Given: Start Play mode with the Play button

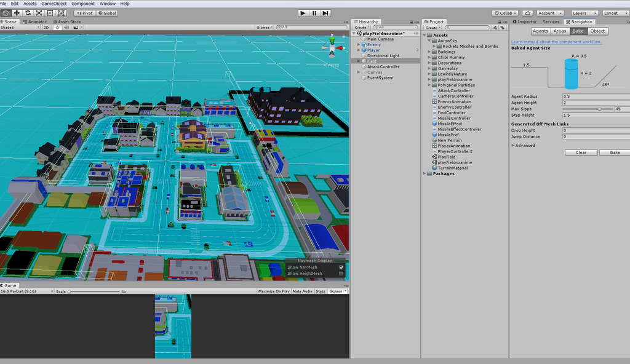Looking at the screenshot, I should pyautogui.click(x=303, y=14).
